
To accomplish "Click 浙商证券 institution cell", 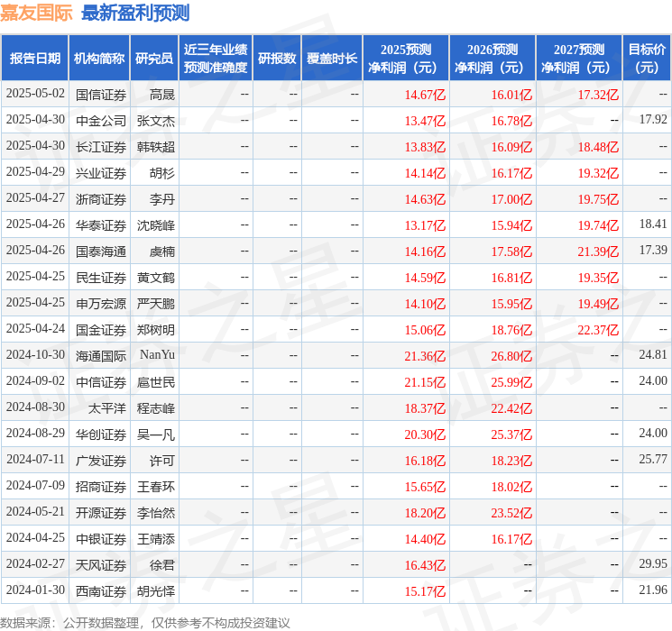I will (x=101, y=199).
